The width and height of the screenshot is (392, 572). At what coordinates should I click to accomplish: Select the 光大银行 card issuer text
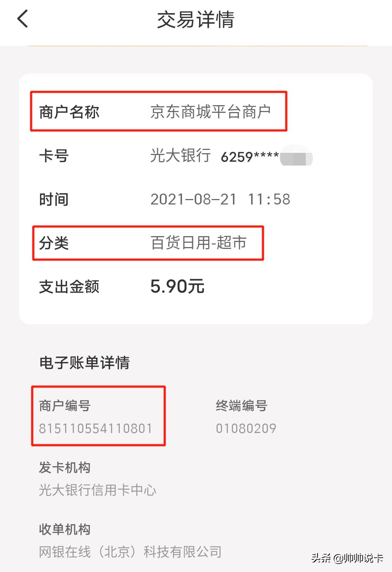pyautogui.click(x=181, y=156)
